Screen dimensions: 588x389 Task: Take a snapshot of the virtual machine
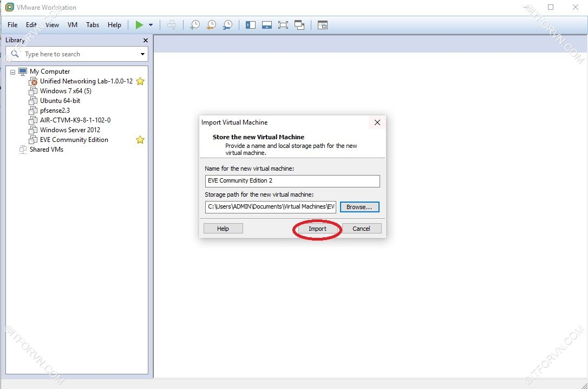(x=195, y=25)
